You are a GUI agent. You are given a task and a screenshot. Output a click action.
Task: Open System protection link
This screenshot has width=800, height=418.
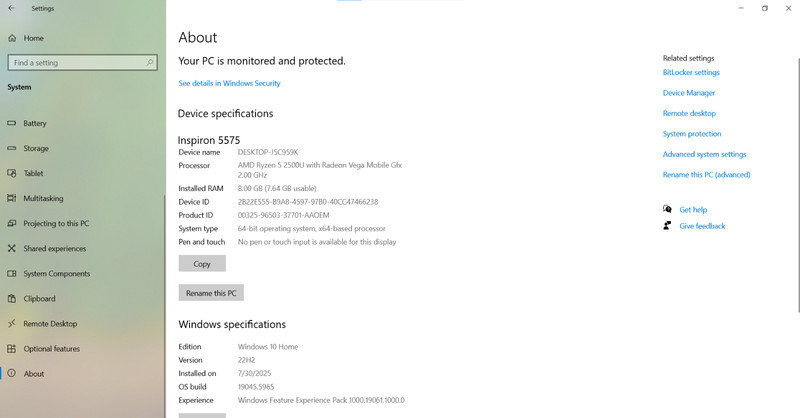692,134
